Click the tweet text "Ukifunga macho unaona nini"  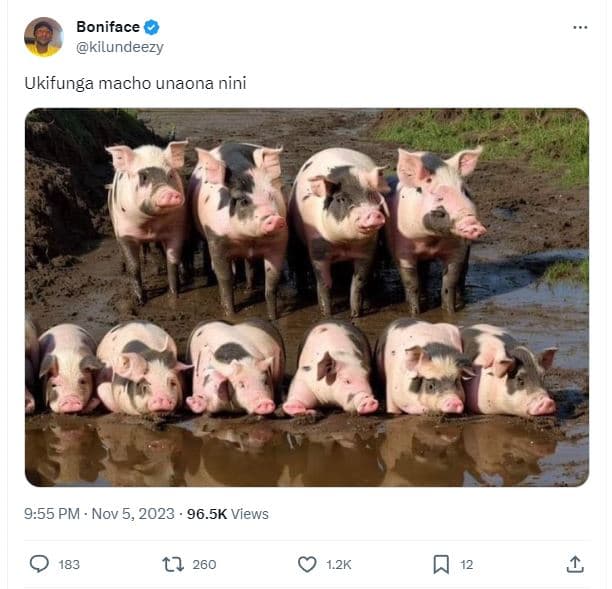tap(135, 83)
